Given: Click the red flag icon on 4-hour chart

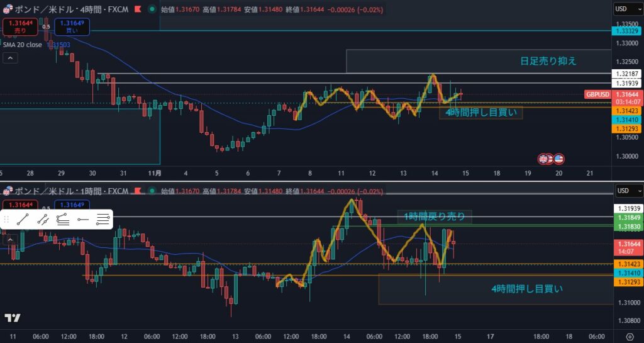Looking at the screenshot, I should pos(137,10).
